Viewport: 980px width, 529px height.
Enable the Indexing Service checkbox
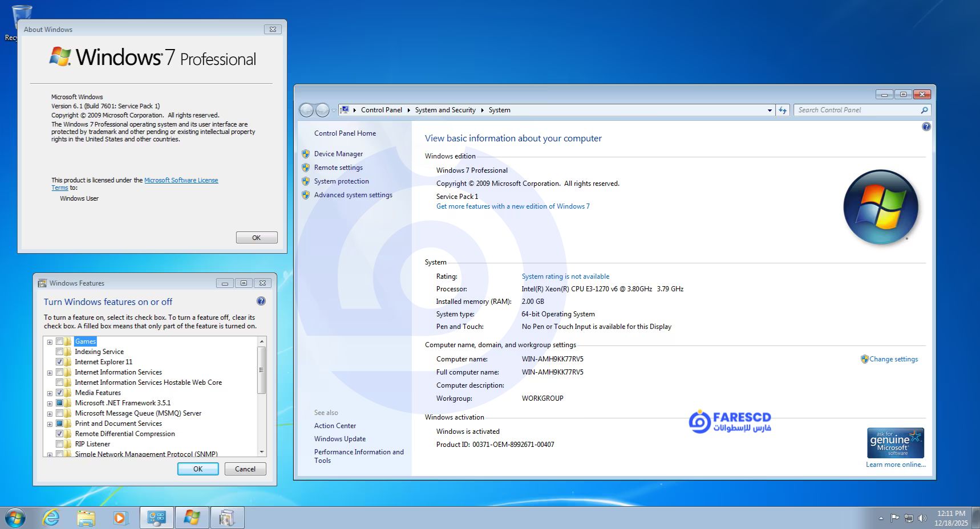(59, 352)
